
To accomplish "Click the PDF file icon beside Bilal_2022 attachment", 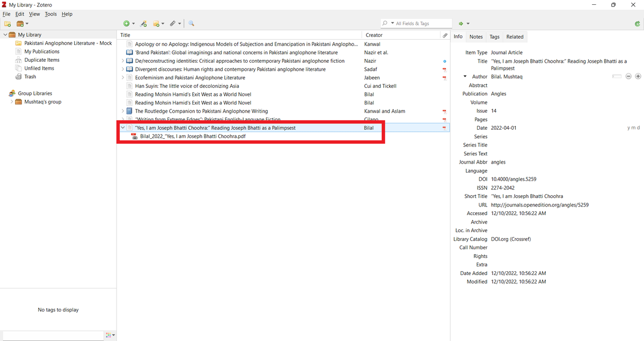I will point(135,136).
